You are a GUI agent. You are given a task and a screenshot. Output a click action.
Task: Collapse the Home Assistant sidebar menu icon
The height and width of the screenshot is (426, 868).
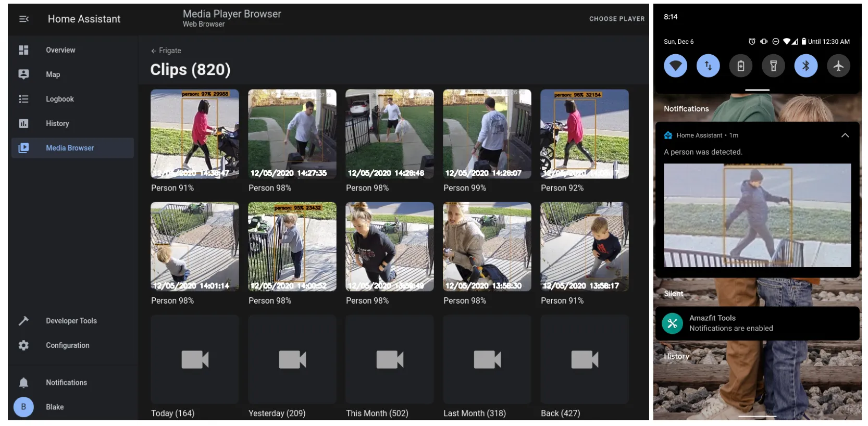(23, 19)
